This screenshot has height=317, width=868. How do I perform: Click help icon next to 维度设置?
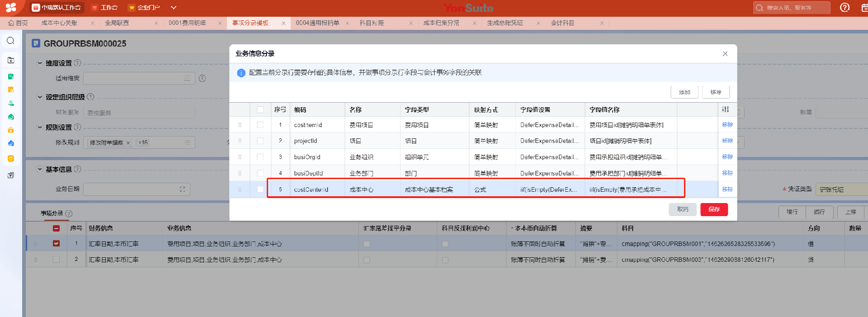78,63
